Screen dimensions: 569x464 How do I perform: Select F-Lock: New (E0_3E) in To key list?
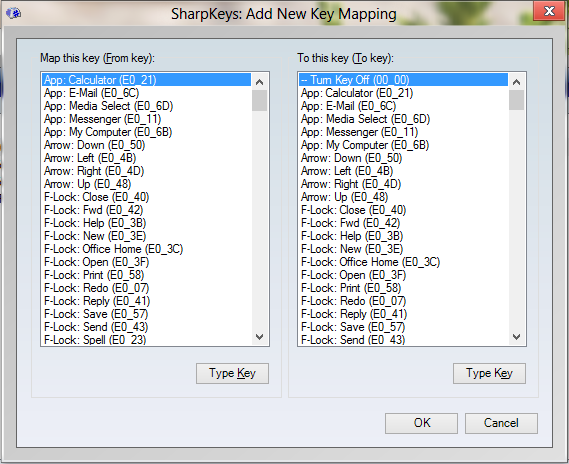coord(404,249)
